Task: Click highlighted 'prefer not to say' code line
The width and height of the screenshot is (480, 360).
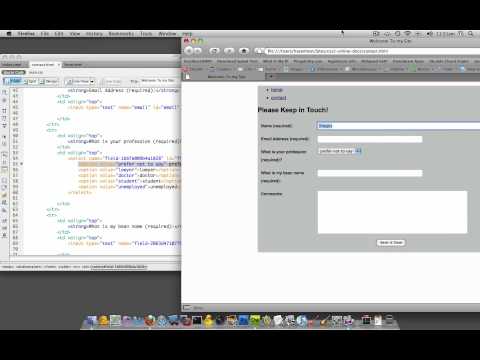Action: (129, 164)
